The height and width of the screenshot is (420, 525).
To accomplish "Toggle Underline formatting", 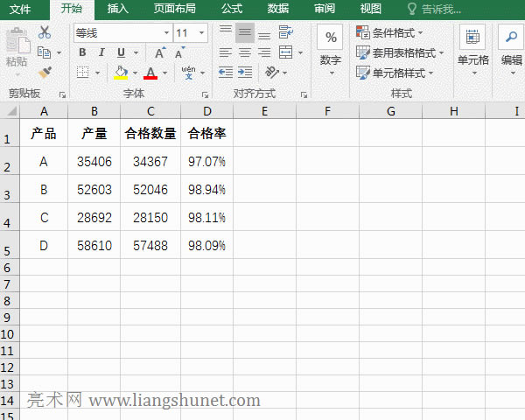I will [x=121, y=52].
